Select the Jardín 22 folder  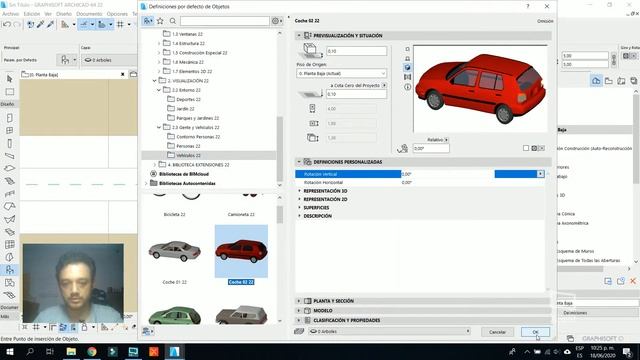(185, 109)
